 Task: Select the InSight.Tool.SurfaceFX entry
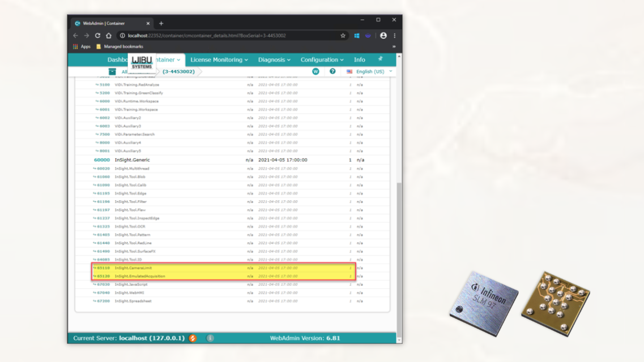(x=135, y=251)
